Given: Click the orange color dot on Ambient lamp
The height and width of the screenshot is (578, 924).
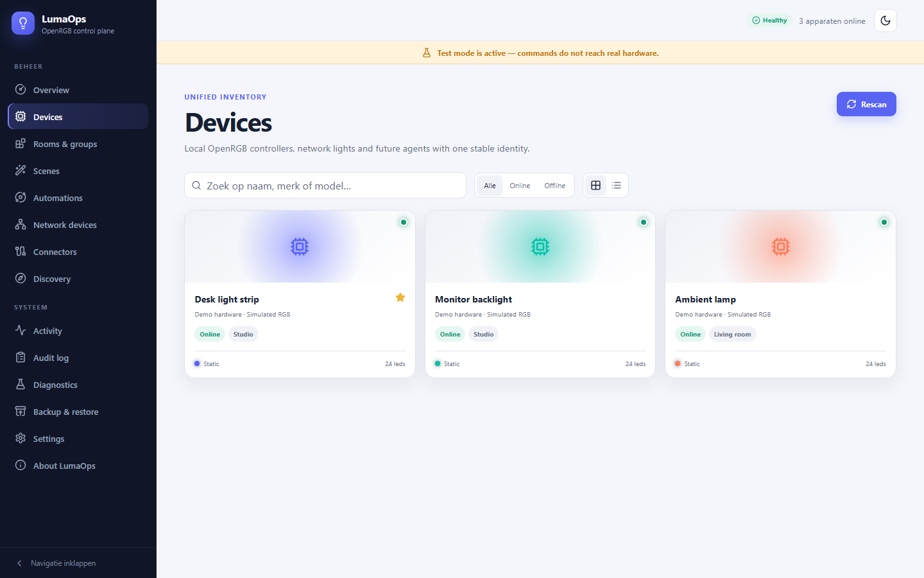Looking at the screenshot, I should [678, 363].
